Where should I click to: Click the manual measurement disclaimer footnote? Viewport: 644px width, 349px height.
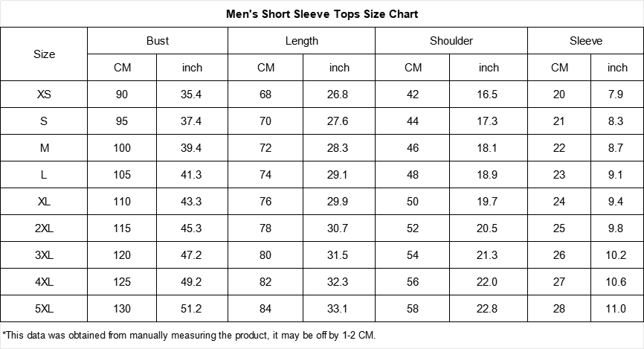coord(190,335)
